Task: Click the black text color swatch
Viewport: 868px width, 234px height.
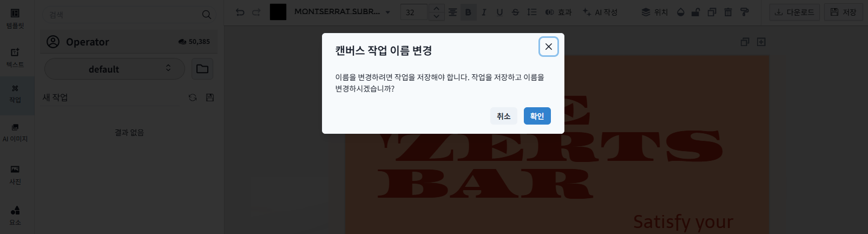Action: [x=278, y=12]
